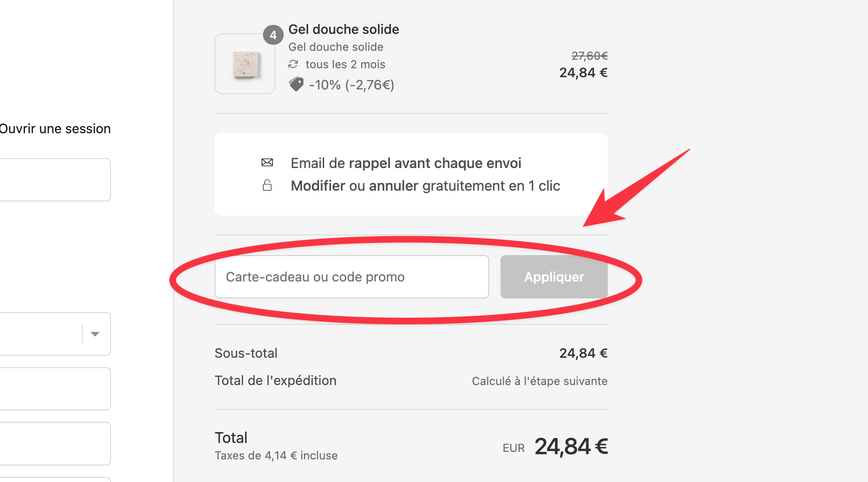
Task: Click the subscription renewal icon near 'tous les 2 mois'
Action: click(294, 64)
